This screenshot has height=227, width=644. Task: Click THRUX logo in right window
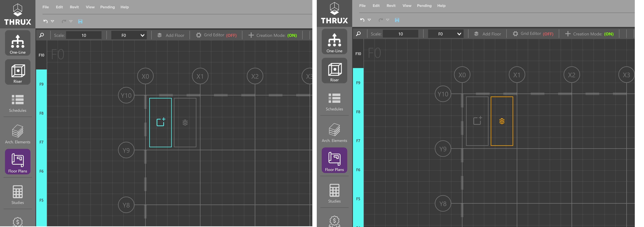334,13
